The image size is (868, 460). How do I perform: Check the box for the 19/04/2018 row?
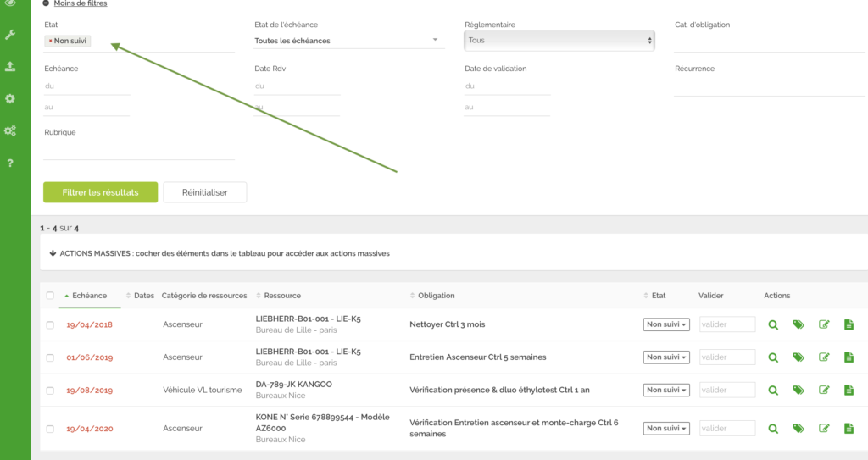[50, 325]
